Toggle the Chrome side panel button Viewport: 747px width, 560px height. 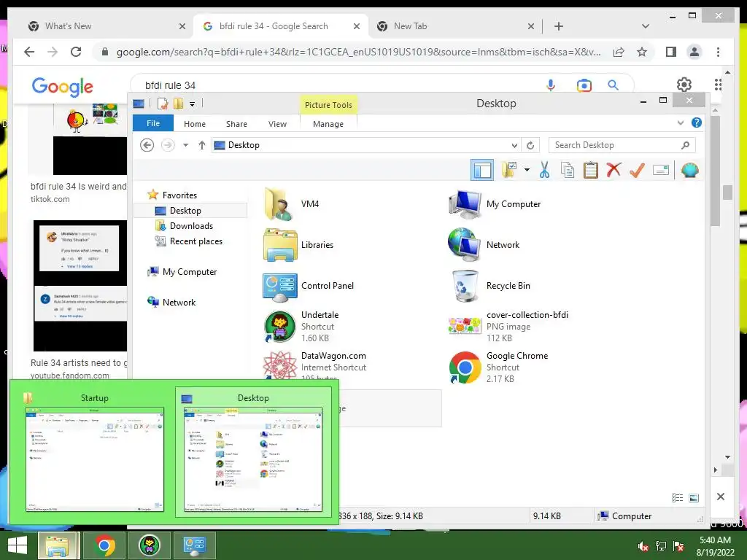point(671,52)
